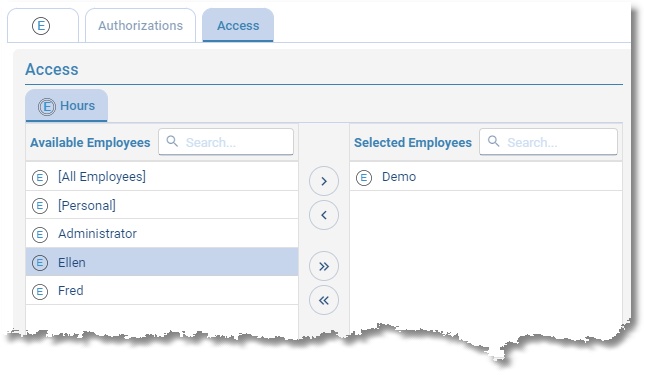Choose Administrator in available employees
This screenshot has width=645, height=375.
162,234
